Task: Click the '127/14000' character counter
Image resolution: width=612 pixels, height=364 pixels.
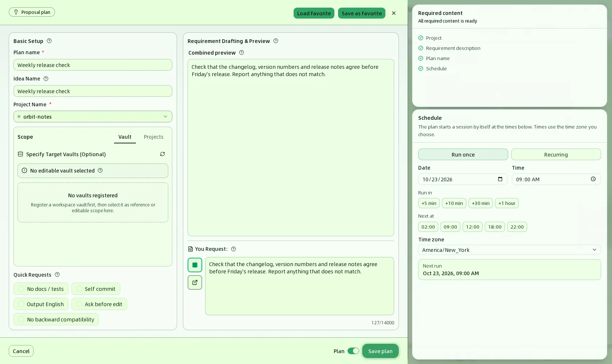Action: click(383, 323)
